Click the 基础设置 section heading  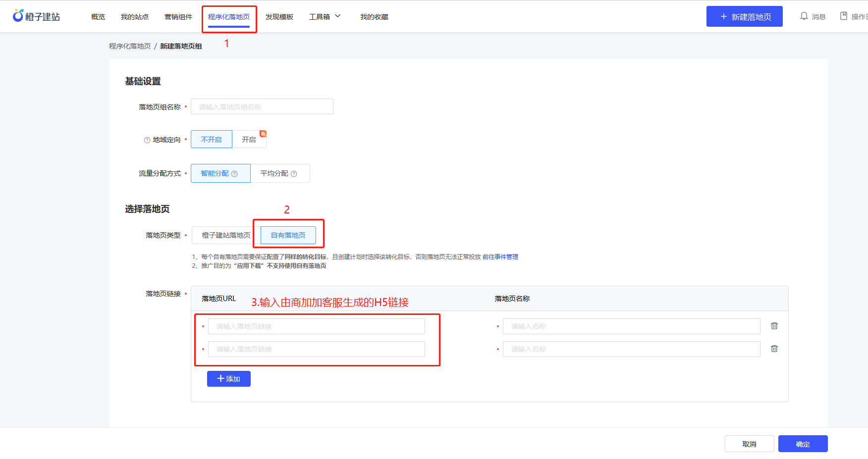[x=143, y=81]
